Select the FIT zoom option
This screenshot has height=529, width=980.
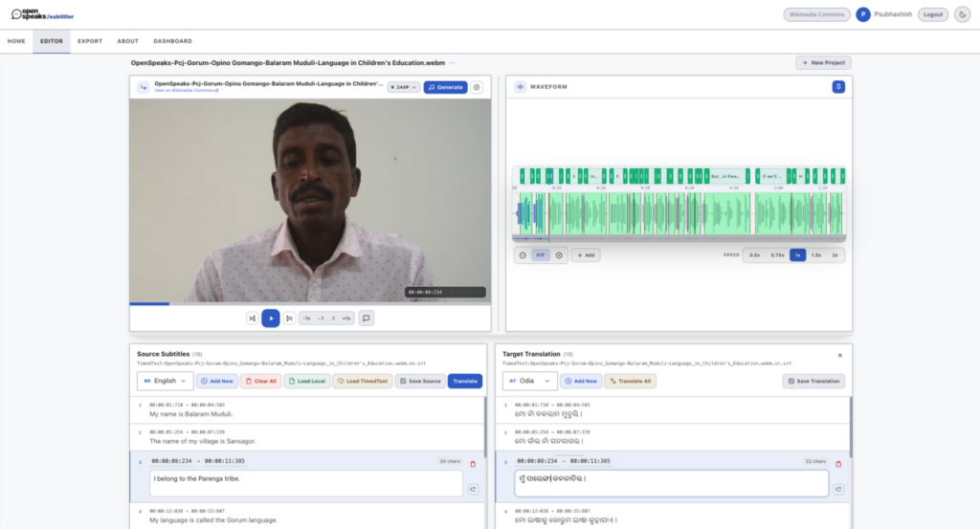coord(541,254)
